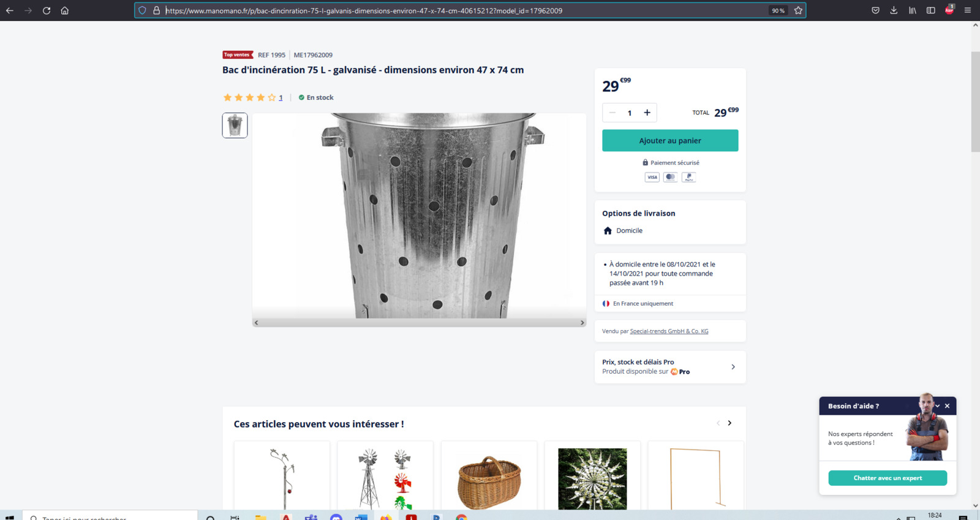The height and width of the screenshot is (520, 980).
Task: Add the product with Ajouter au panier
Action: coord(669,141)
